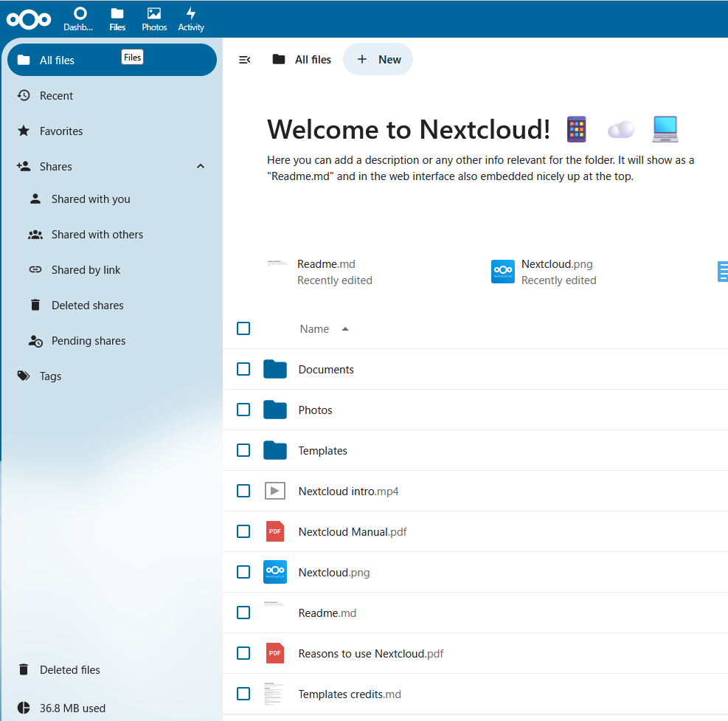This screenshot has height=721, width=728.
Task: Open the recently edited Readme.md card
Action: click(320, 272)
